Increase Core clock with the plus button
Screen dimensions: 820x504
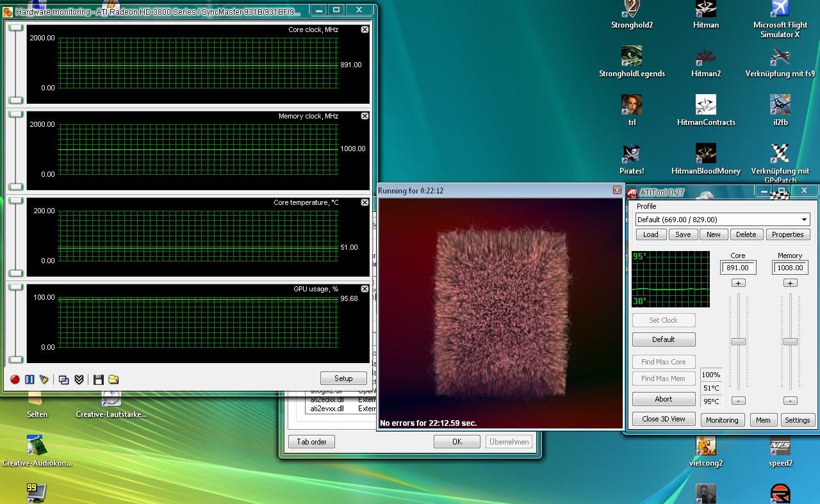738,283
